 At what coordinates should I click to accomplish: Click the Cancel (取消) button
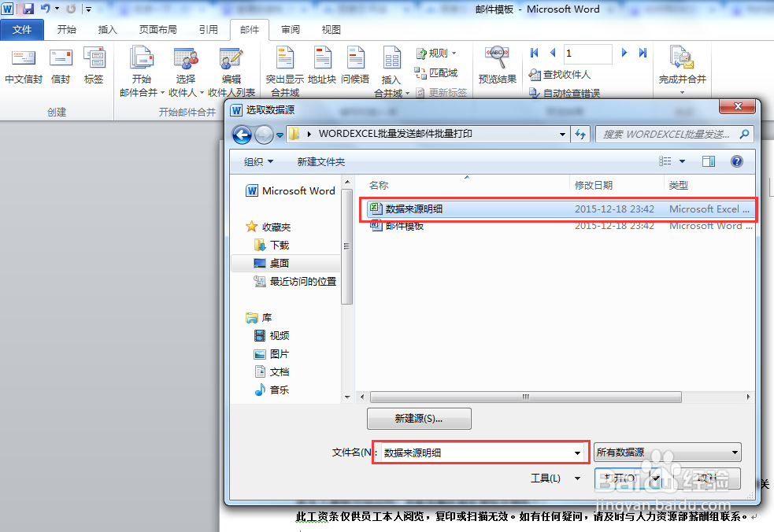point(708,478)
